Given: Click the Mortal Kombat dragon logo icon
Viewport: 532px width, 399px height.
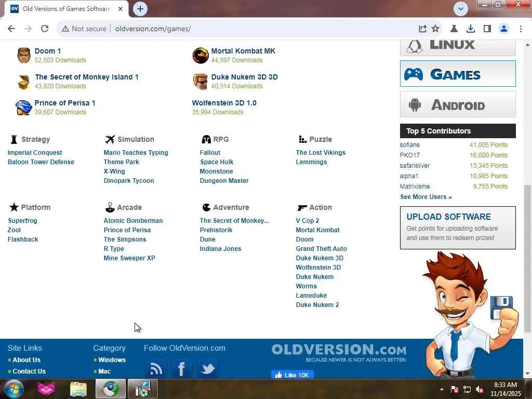Looking at the screenshot, I should 201,56.
